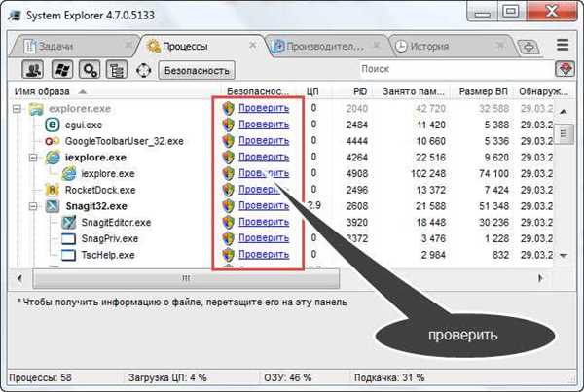
Task: Click the vertical scrollbar thumb
Action: [564, 133]
